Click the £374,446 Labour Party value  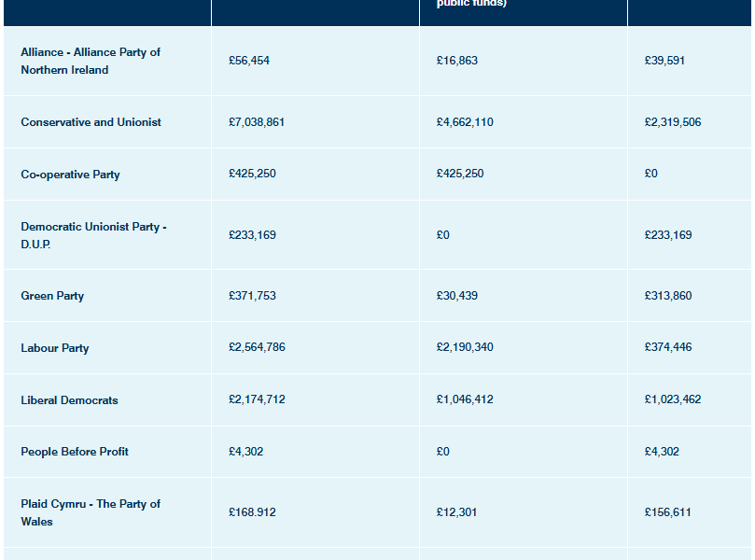[668, 347]
